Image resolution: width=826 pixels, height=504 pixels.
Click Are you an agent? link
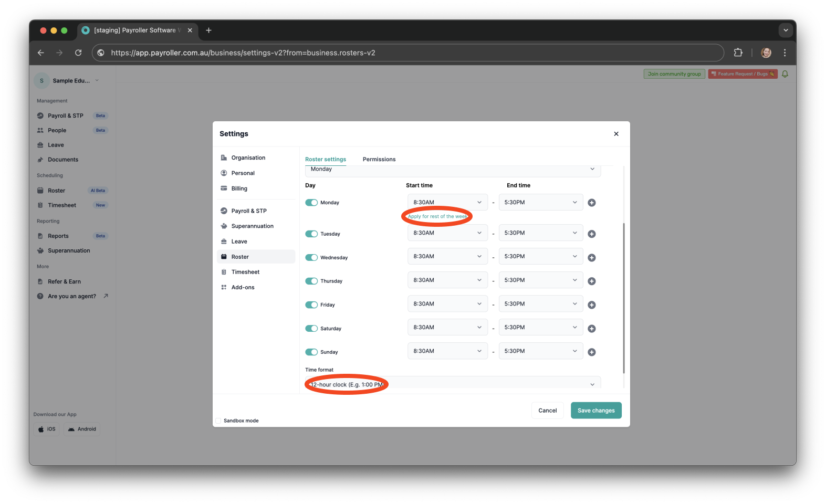point(72,297)
